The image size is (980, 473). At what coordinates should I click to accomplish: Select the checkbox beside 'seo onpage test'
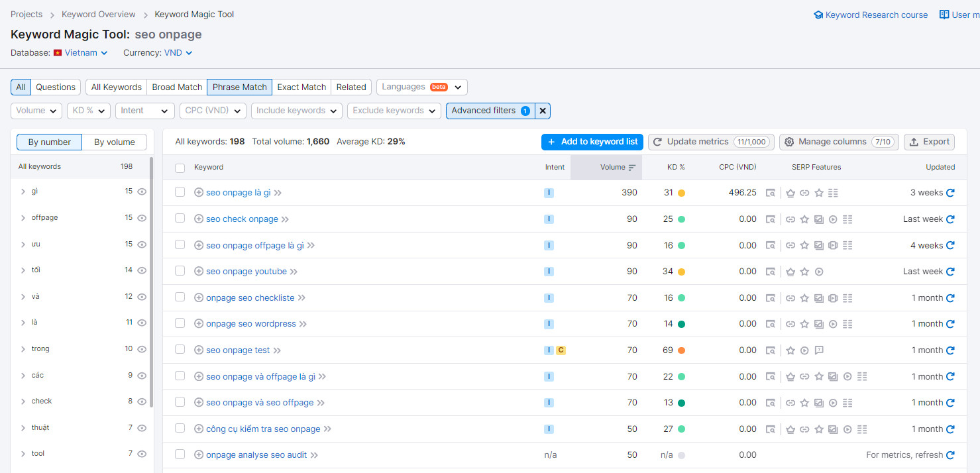pos(180,350)
